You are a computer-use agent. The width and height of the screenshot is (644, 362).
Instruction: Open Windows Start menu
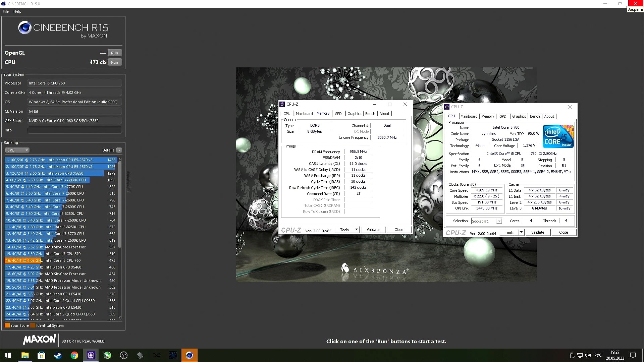8,355
